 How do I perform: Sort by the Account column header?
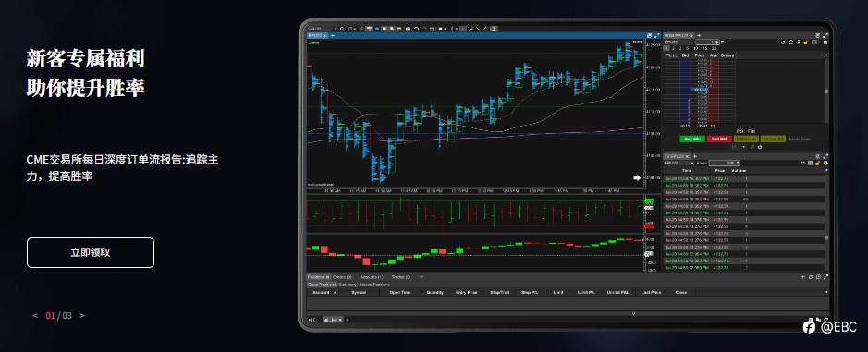[x=321, y=292]
